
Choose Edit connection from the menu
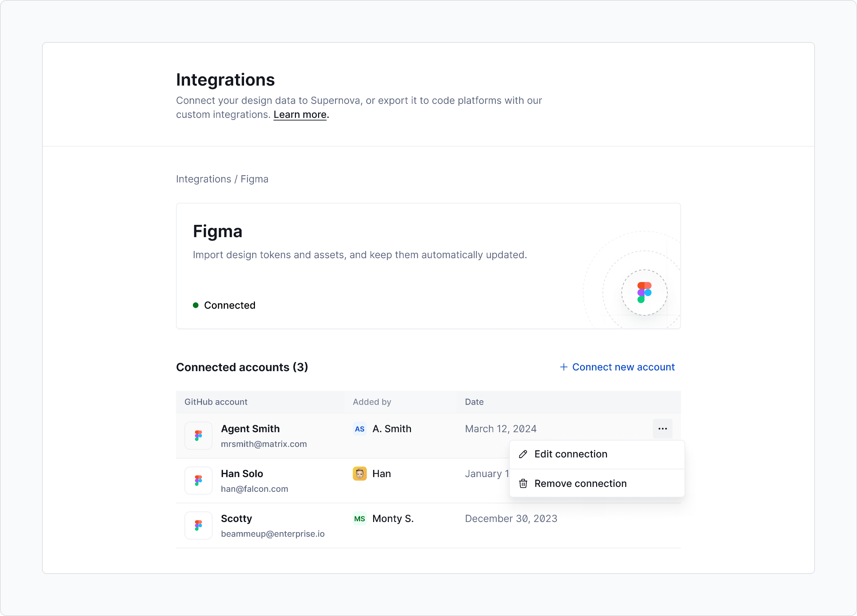click(x=571, y=454)
